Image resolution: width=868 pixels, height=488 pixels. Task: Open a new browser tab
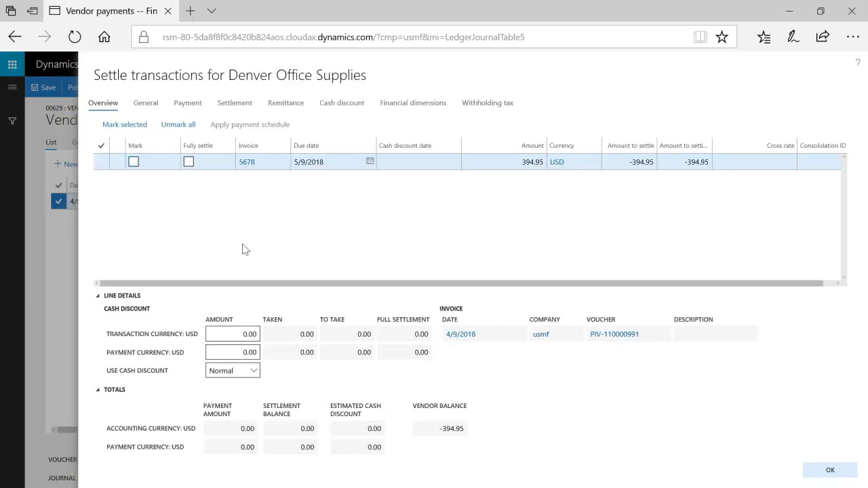(191, 11)
